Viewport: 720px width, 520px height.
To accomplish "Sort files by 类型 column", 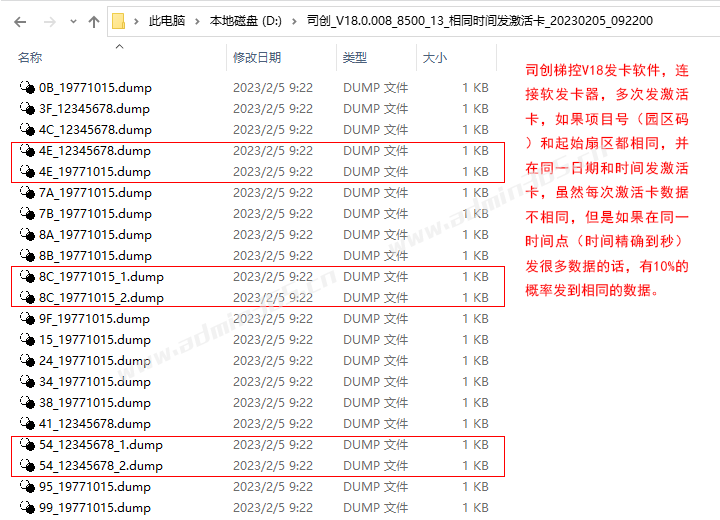I will [354, 57].
